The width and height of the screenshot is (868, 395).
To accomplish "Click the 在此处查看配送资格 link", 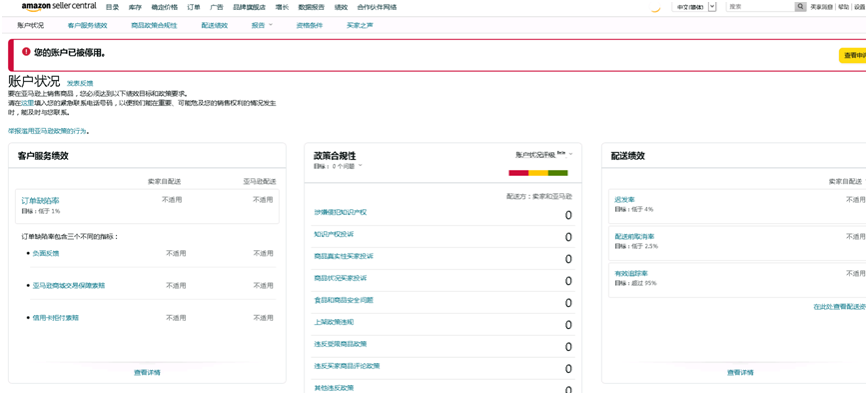I will (840, 306).
